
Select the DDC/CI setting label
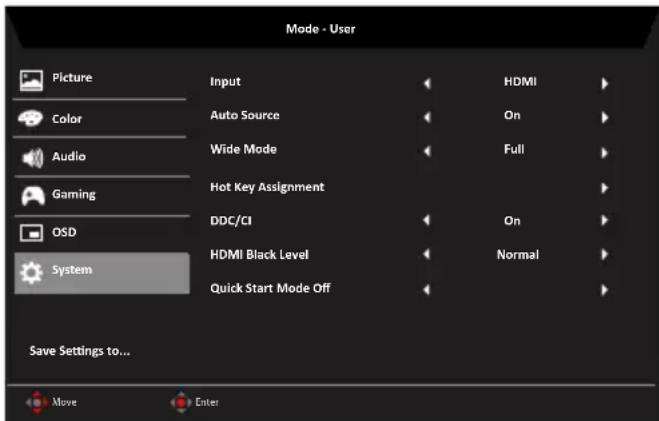[x=231, y=221]
